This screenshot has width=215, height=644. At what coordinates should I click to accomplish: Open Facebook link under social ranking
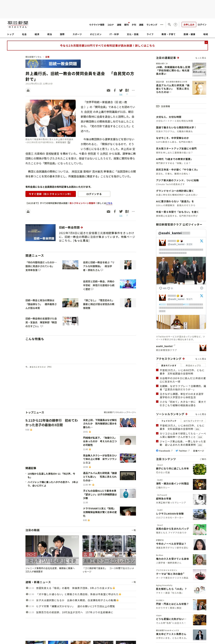[x=164, y=451]
